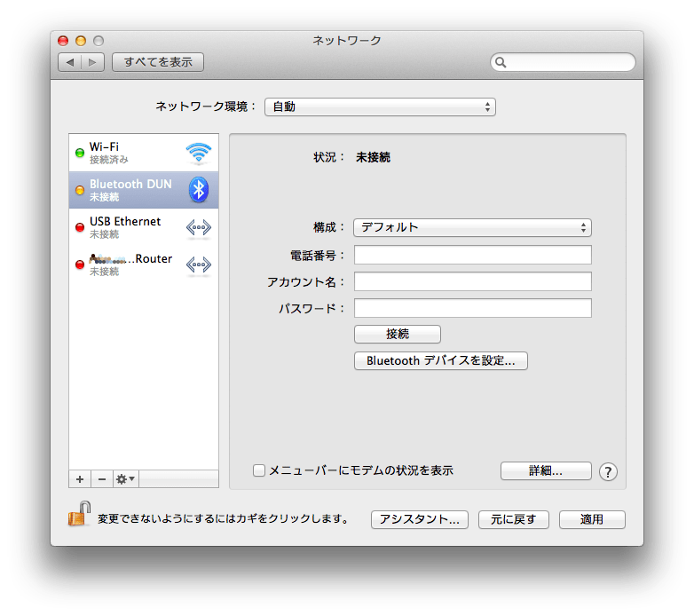
Task: Click the 接続 button
Action: coord(397,335)
